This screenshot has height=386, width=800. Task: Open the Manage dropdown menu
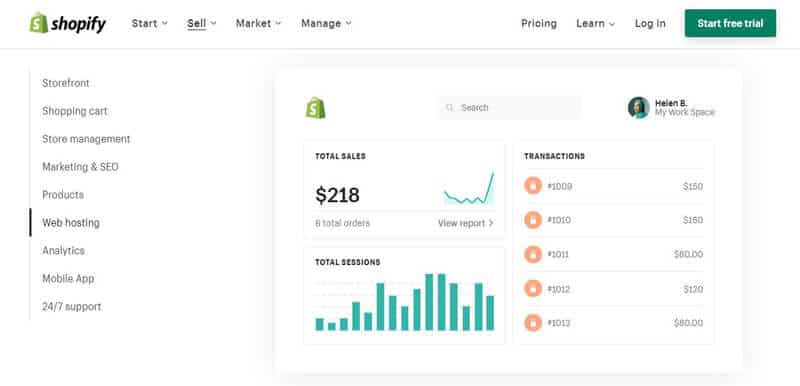coord(326,23)
